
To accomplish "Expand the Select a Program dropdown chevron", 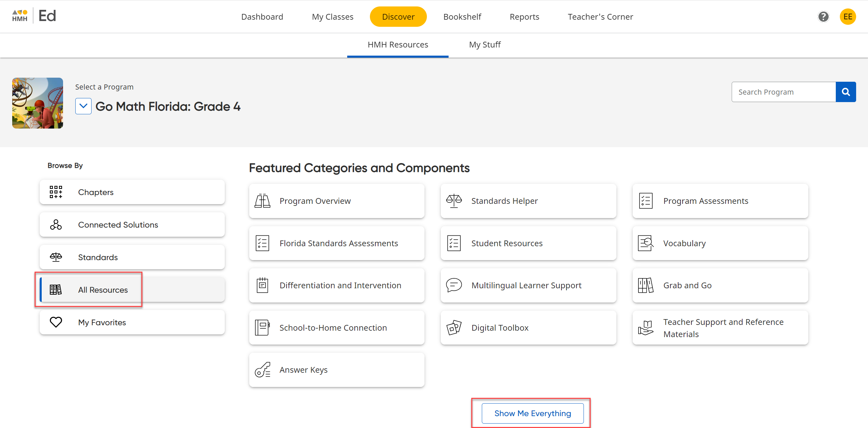I will (x=83, y=106).
